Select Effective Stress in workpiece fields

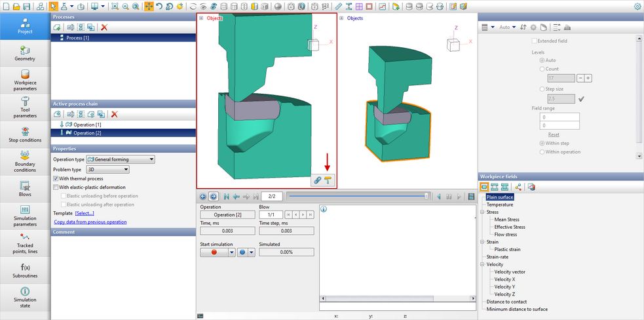coord(509,227)
